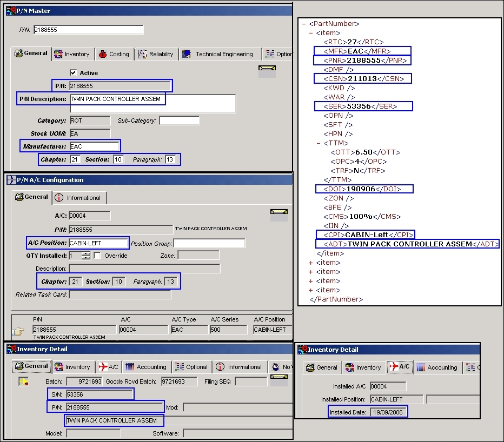The height and width of the screenshot is (442, 504).
Task: Collapse the expanded item node under PartNumber
Action: click(x=311, y=33)
